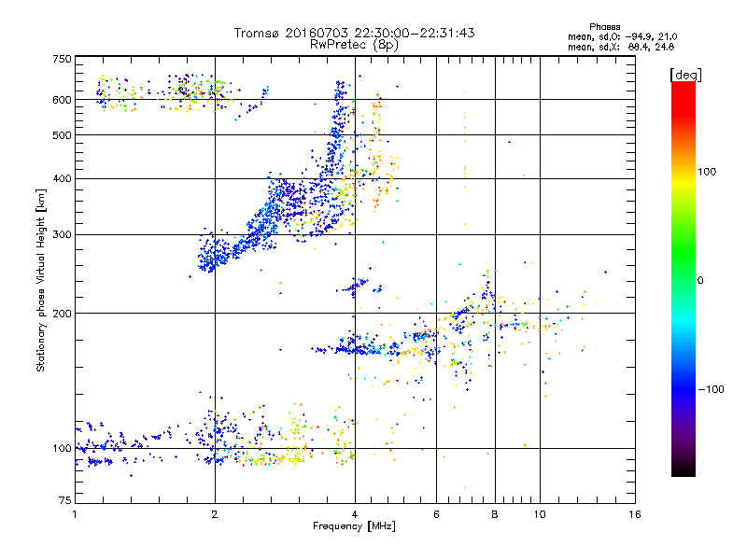Screen dimensions: 747x560
Task: Click the x-axis tick label '6'
Action: point(436,514)
